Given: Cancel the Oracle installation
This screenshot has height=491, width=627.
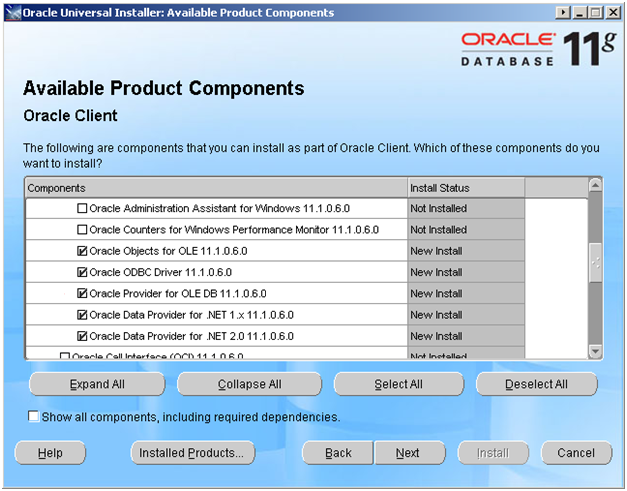Looking at the screenshot, I should 576,453.
